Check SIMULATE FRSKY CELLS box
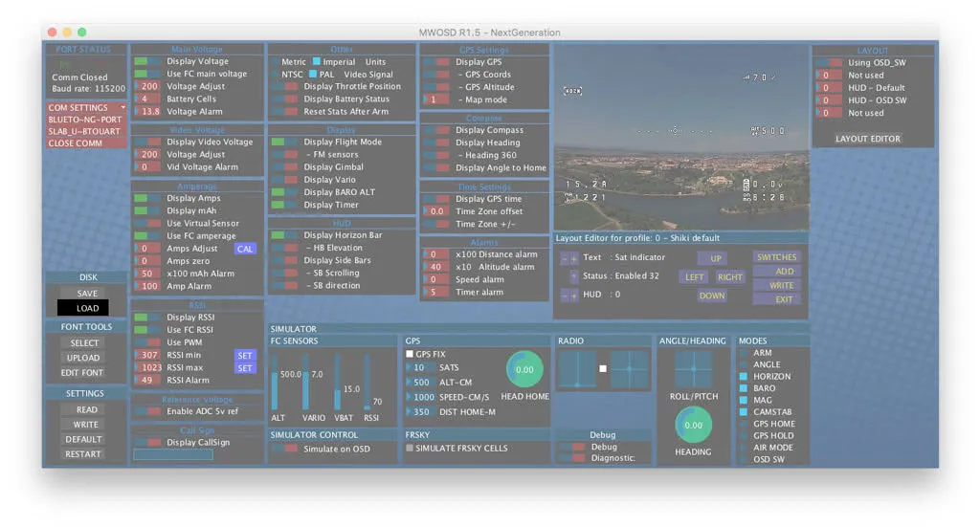 [410, 448]
